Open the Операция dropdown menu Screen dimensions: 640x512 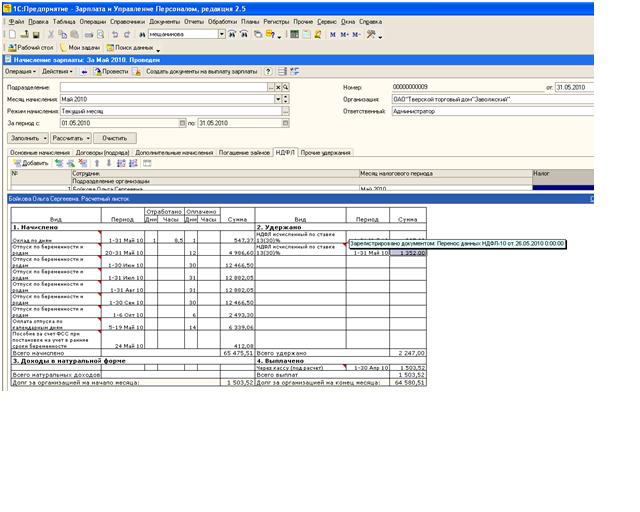tap(20, 72)
